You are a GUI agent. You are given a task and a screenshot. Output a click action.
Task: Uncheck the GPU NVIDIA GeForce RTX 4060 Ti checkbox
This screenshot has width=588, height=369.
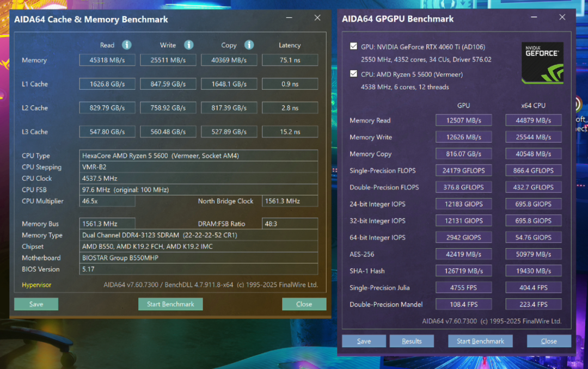click(x=353, y=46)
